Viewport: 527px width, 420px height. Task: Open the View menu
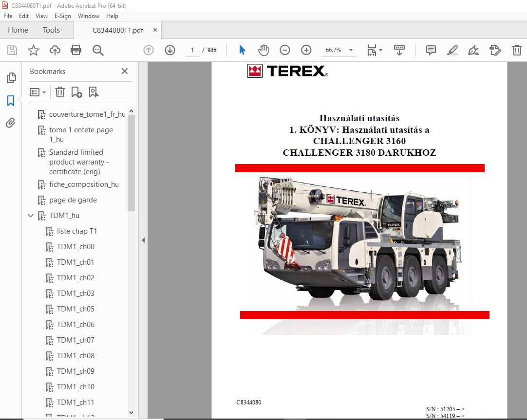click(x=42, y=16)
